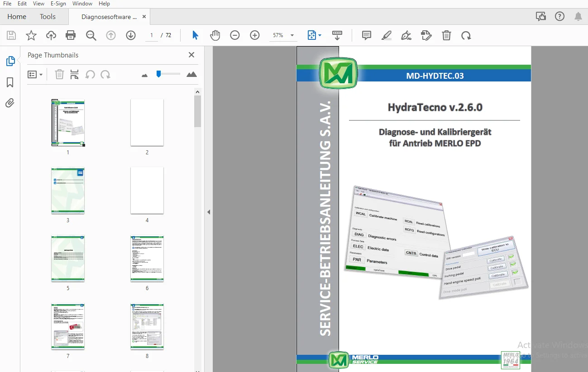Activate the hand pan tool
This screenshot has width=588, height=372.
pos(215,35)
